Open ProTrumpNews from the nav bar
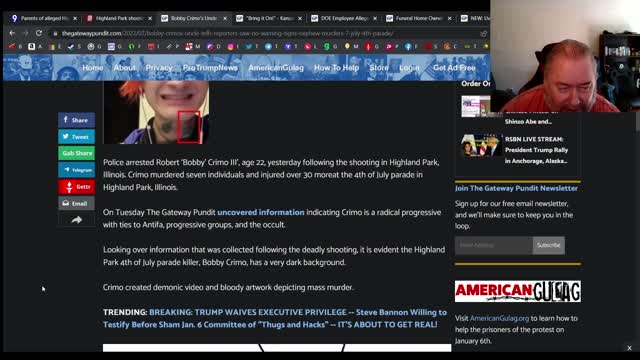 pos(210,68)
